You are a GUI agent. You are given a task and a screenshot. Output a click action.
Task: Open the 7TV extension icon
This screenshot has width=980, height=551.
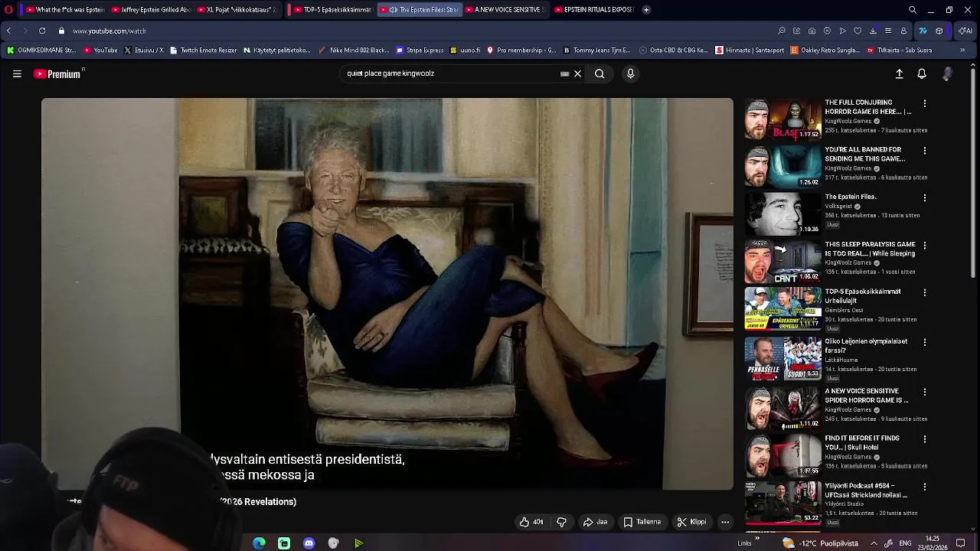(923, 31)
